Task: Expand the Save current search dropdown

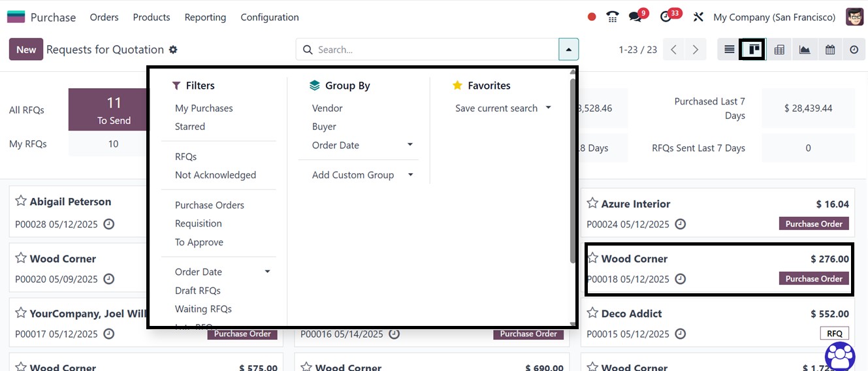Action: click(x=548, y=108)
